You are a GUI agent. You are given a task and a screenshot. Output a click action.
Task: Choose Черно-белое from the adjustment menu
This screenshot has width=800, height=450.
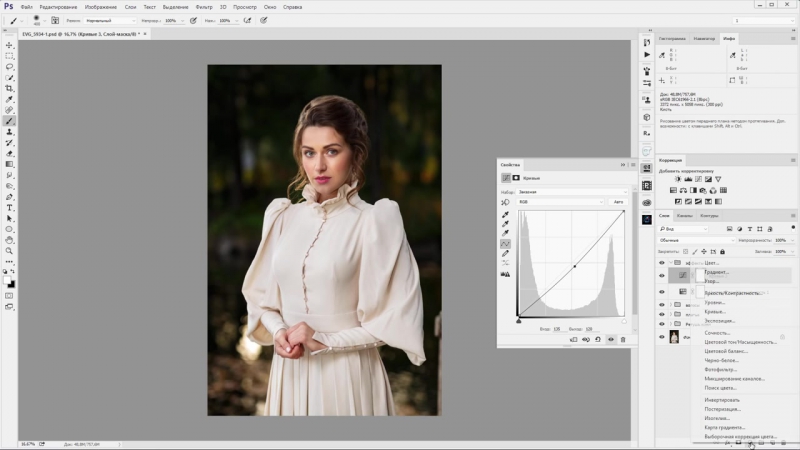coord(721,360)
